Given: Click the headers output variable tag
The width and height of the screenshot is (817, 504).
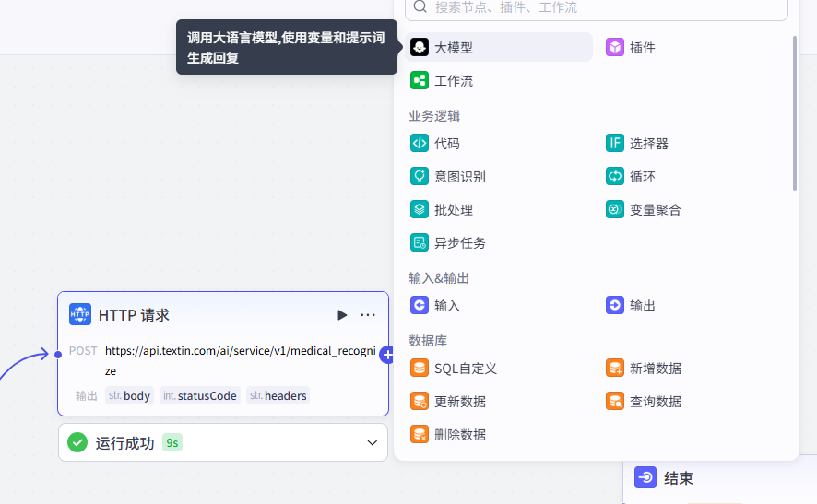Looking at the screenshot, I should [278, 395].
